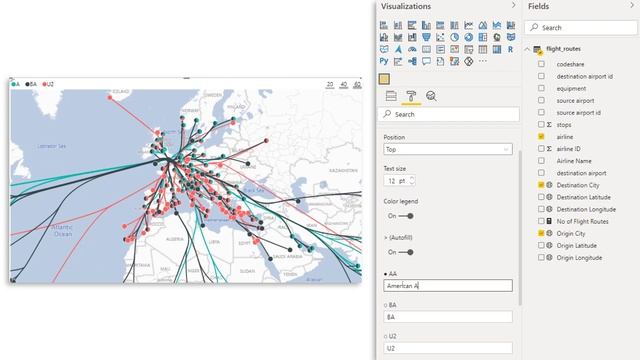This screenshot has width=640, height=360.
Task: Select the Filled map visual
Action: click(511, 37)
